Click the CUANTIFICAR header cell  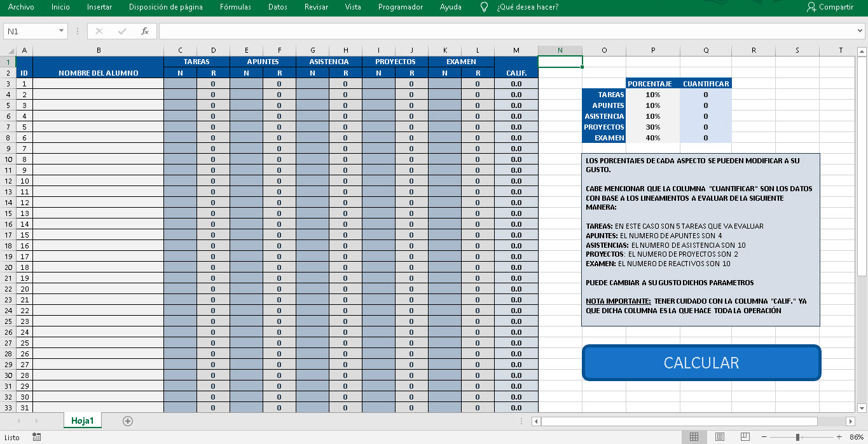point(706,83)
